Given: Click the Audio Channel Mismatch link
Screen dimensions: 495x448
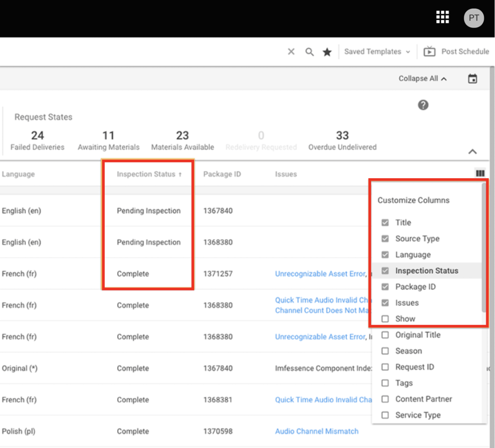Looking at the screenshot, I should pos(317,431).
